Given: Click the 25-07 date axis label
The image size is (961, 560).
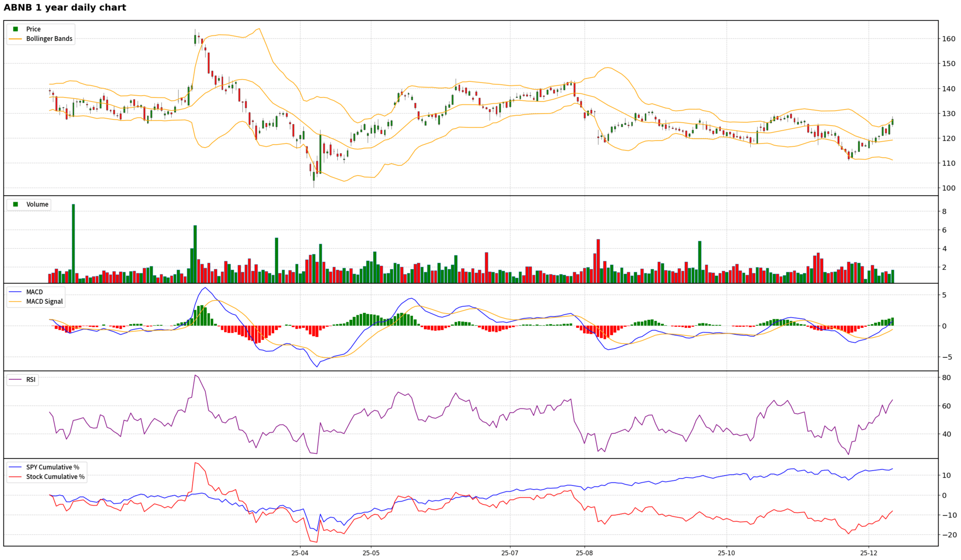Looking at the screenshot, I should click(510, 553).
